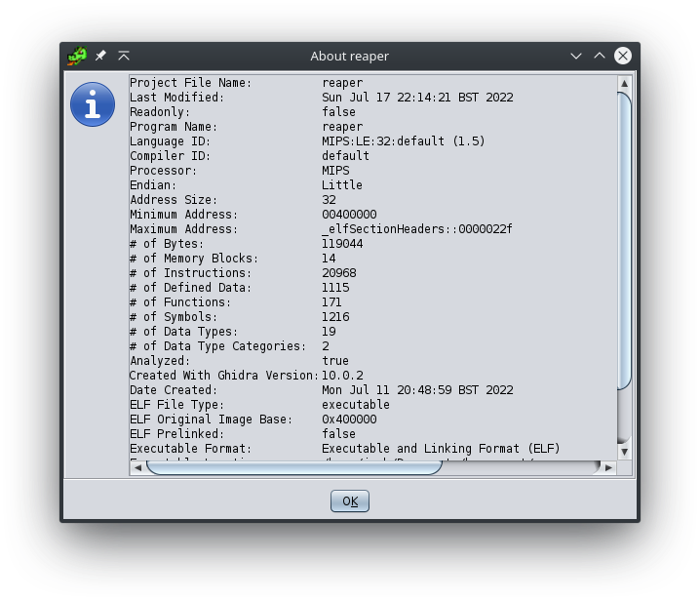Click the "About reaper" title bar text
Image resolution: width=700 pixels, height=600 pixels.
pos(349,56)
